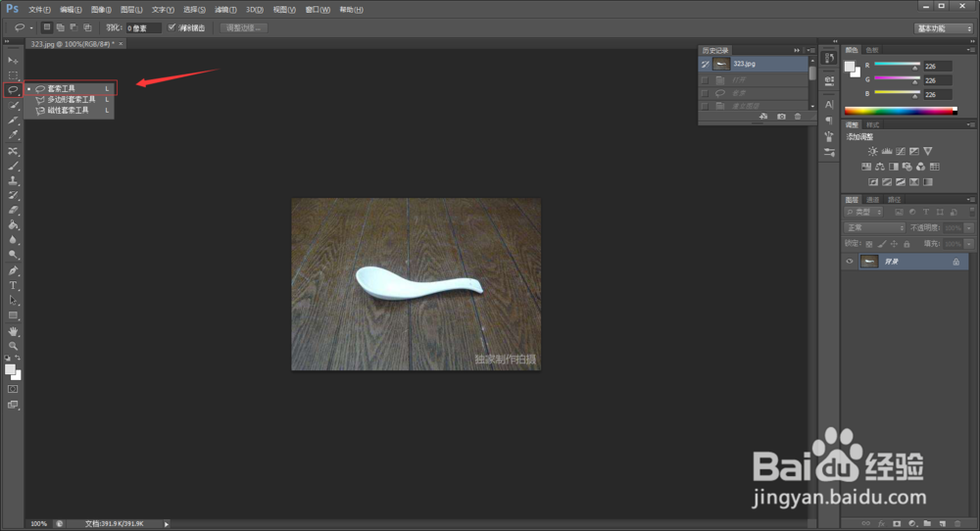The width and height of the screenshot is (980, 531).
Task: Toggle Quick Mask mode
Action: (x=13, y=389)
